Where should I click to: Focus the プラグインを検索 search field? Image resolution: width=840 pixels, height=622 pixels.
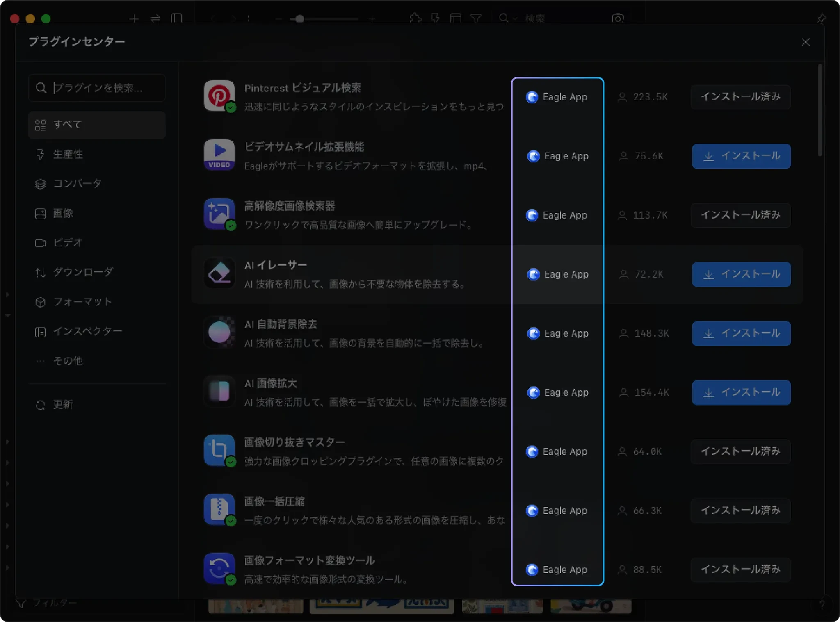(x=97, y=88)
